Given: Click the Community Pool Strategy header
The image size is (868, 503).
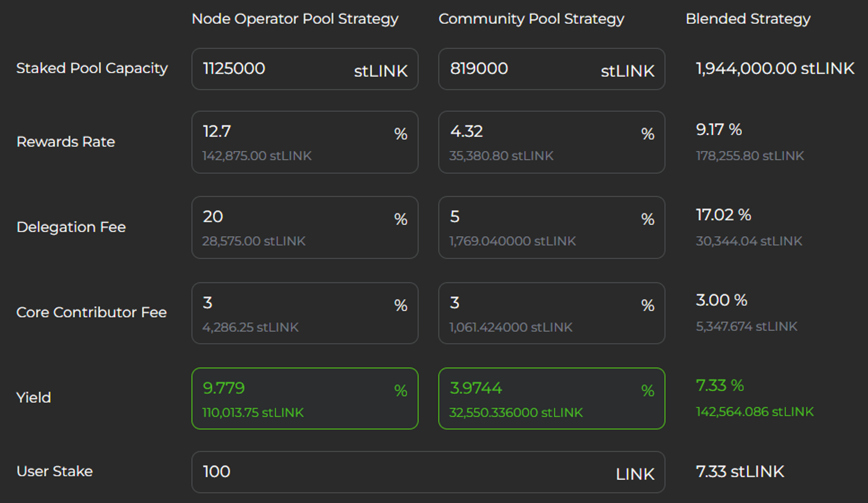Looking at the screenshot, I should (x=531, y=19).
